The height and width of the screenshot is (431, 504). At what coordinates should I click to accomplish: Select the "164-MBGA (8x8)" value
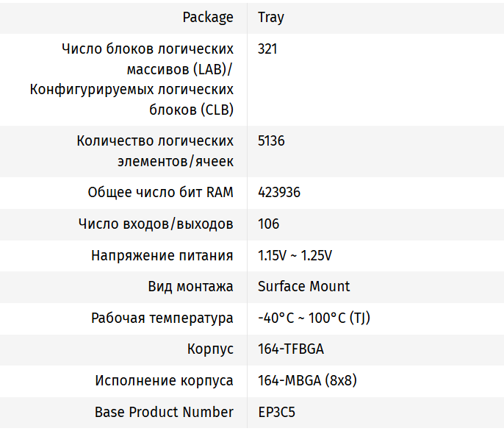(308, 380)
